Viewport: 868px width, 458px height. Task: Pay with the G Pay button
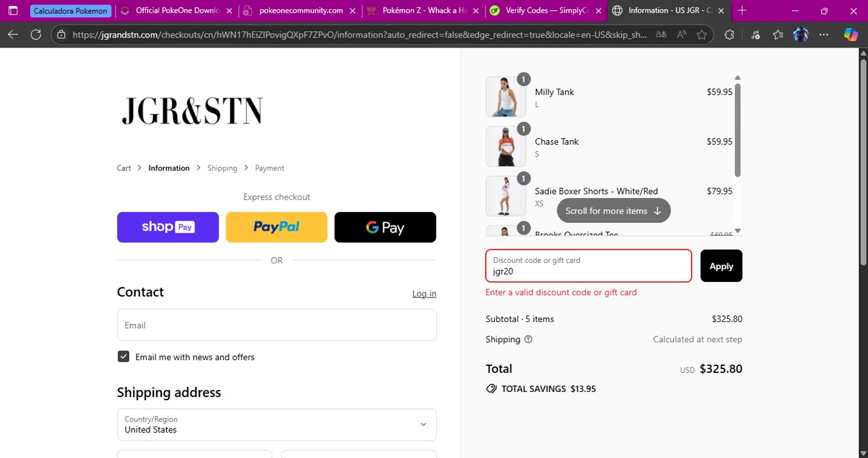point(385,227)
